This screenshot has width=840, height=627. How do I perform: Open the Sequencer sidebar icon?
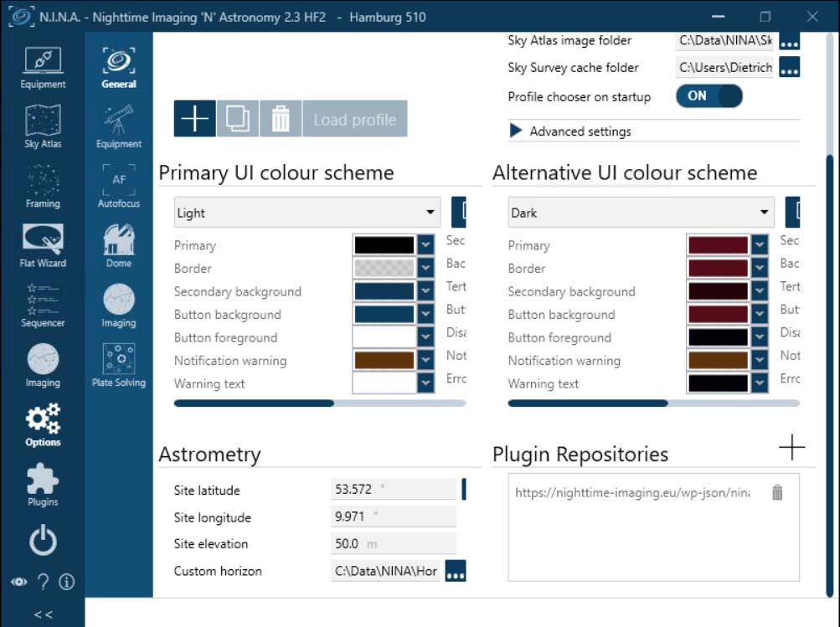pyautogui.click(x=43, y=305)
